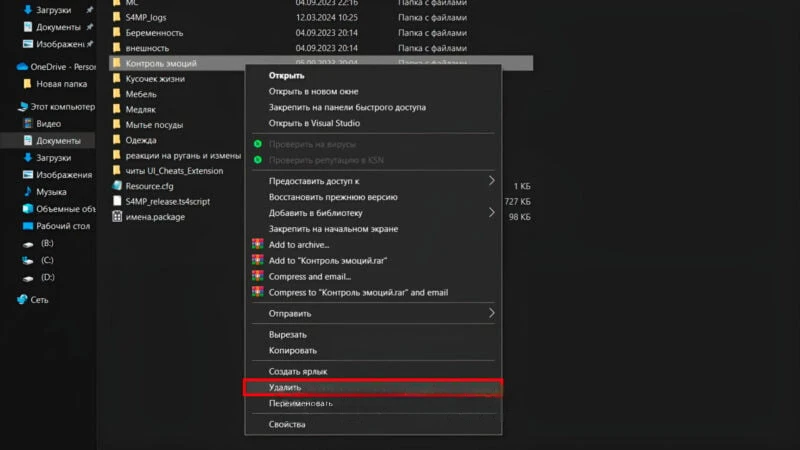Select the внешность folder name
Screen dimensions: 800x450
coord(147,48)
